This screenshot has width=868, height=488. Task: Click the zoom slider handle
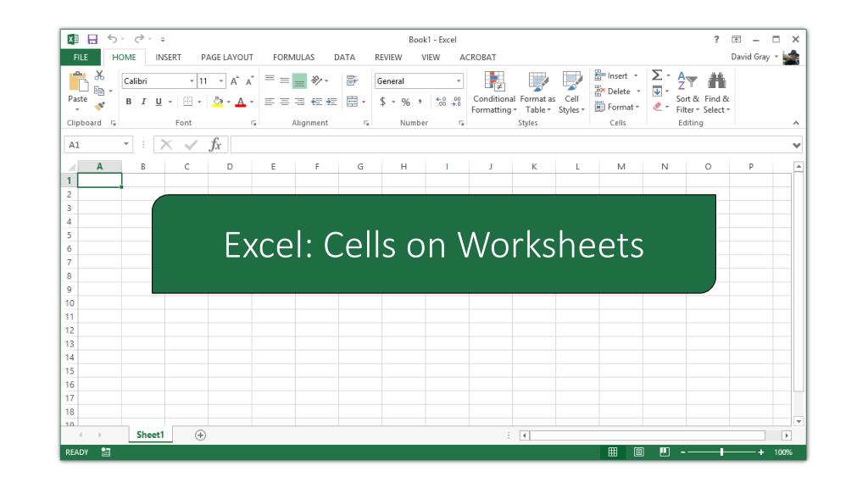[x=722, y=452]
